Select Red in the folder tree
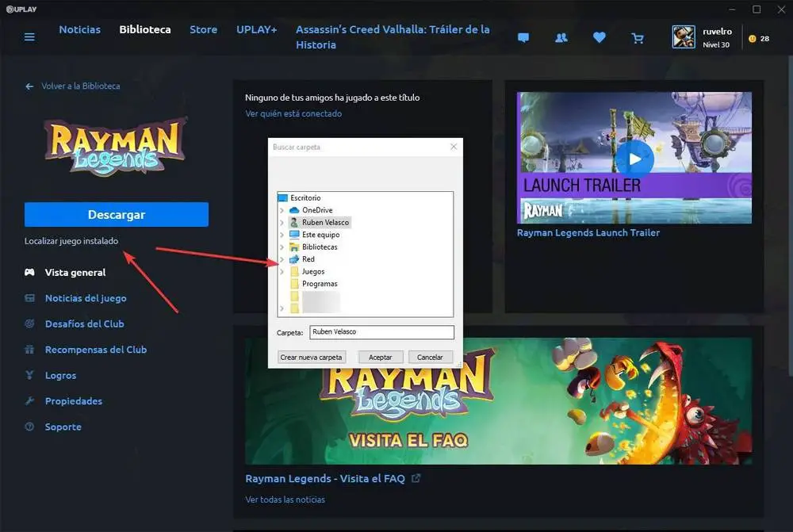The image size is (793, 532). [x=308, y=259]
